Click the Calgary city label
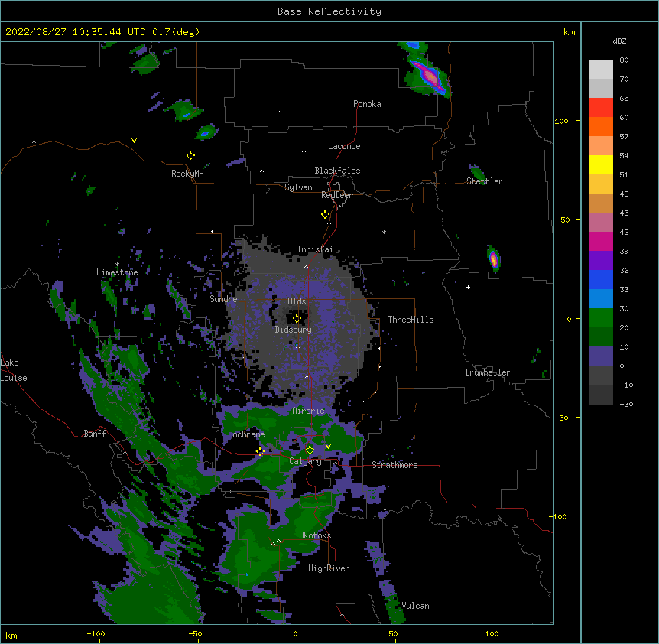 tap(305, 461)
